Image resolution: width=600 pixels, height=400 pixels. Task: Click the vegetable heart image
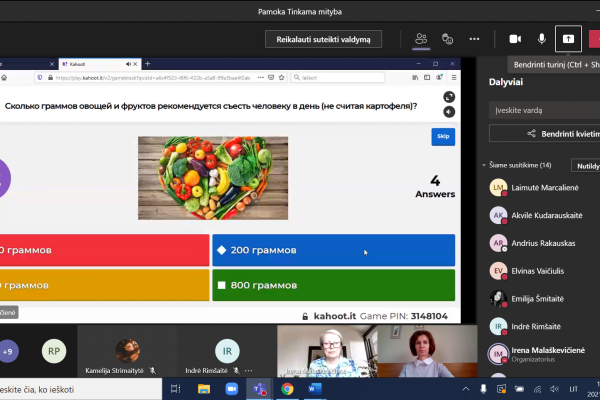213,178
